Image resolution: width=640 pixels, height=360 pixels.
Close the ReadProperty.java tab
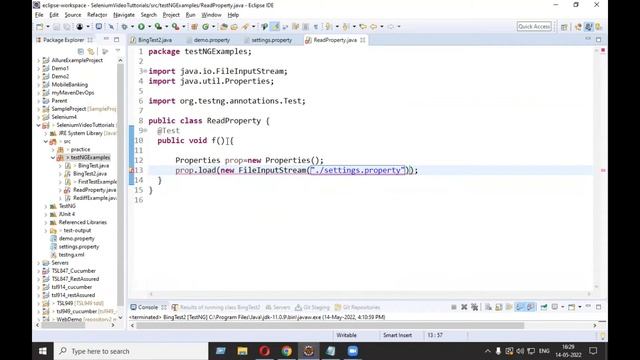tap(362, 40)
